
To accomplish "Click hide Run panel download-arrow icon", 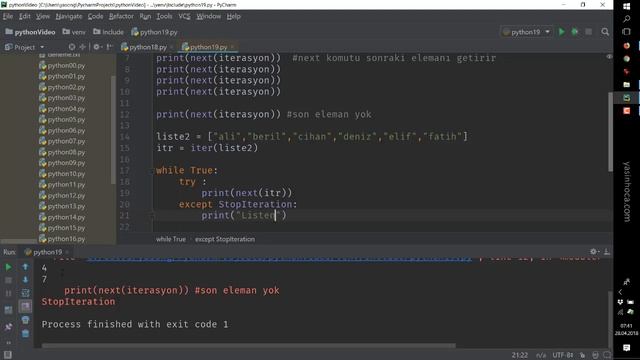I will [607, 252].
